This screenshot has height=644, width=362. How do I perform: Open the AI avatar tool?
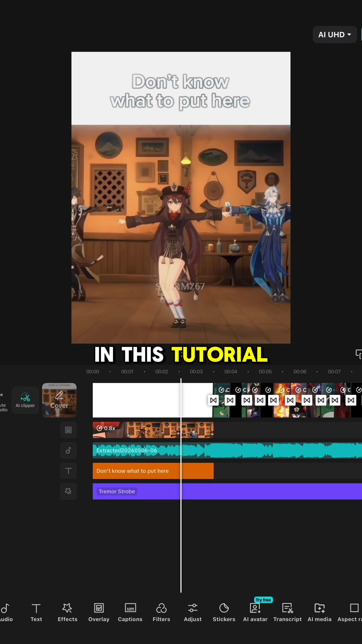coord(255,612)
